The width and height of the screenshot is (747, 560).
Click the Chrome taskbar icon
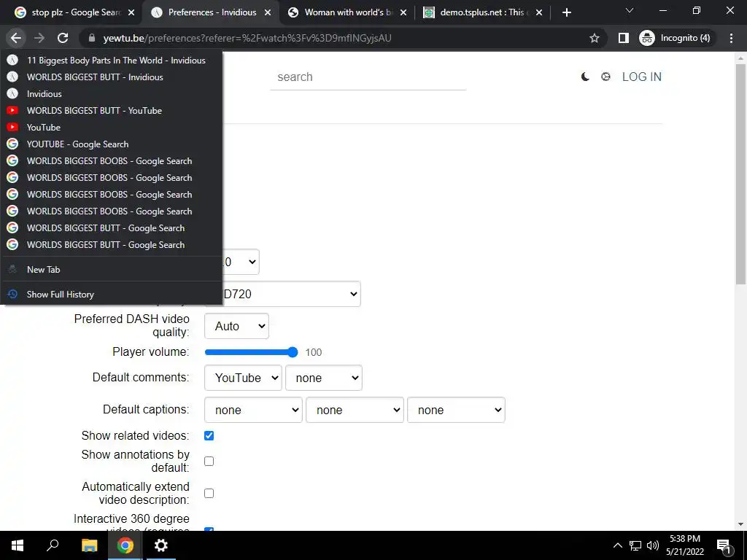(125, 545)
